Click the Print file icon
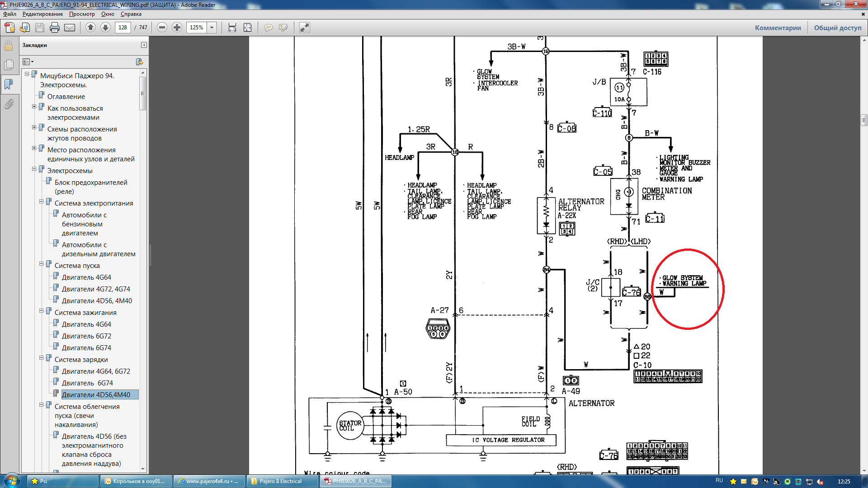Screen dimensions: 868x488 pos(55,28)
